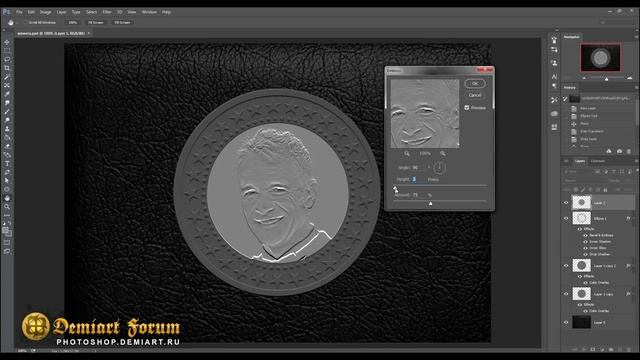The height and width of the screenshot is (360, 640).
Task: Select the Crop tool
Action: pos(7,68)
